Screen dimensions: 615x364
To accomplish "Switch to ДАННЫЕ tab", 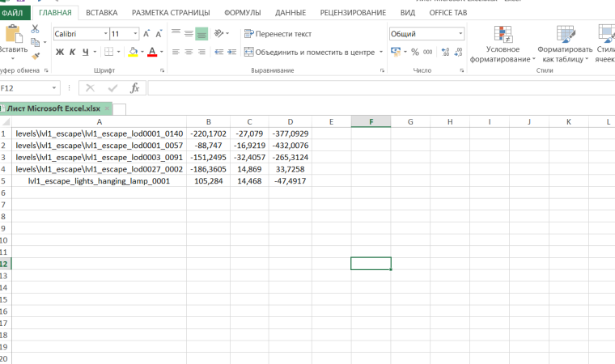I will click(291, 13).
